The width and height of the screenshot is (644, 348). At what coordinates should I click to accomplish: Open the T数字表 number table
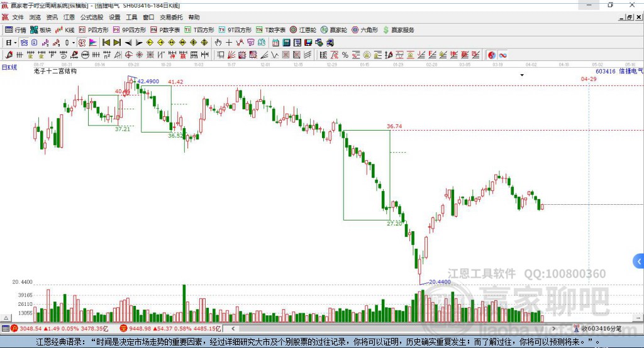270,30
